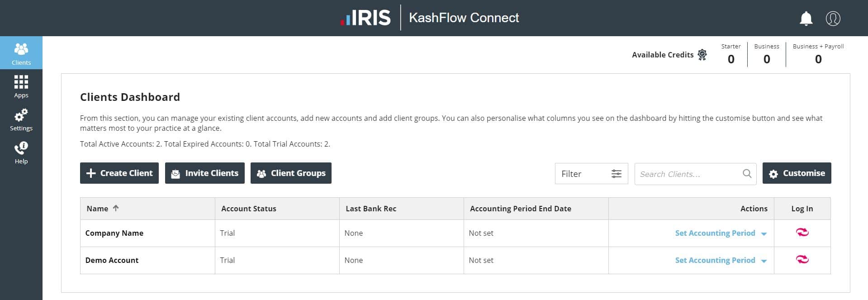Expand actions arrow for Company Name row

[x=764, y=234]
